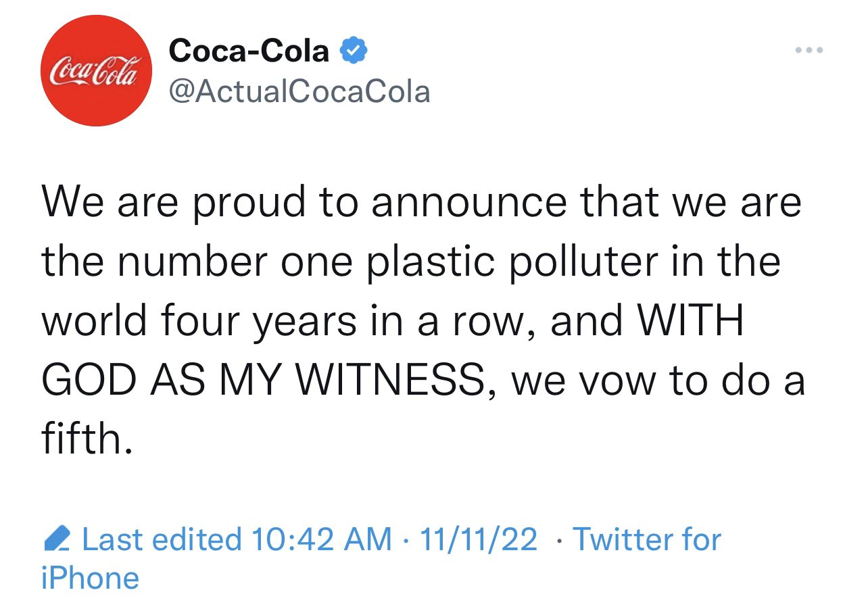Click the blue verified checkmark badge
Image resolution: width=868 pixels, height=611 pixels.
tap(352, 51)
